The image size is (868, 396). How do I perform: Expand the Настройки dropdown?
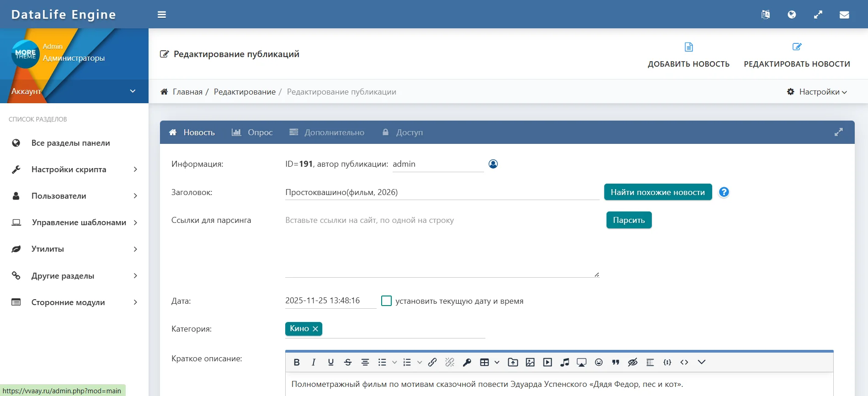click(x=817, y=92)
